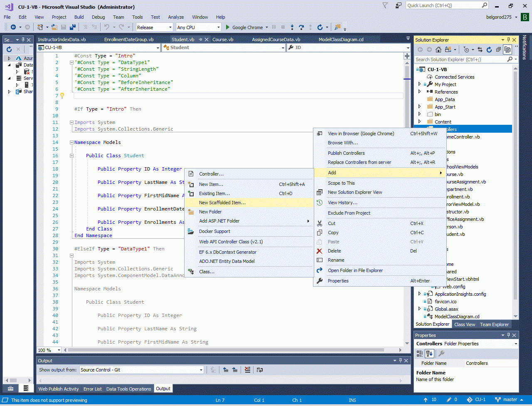
Task: Start debugging with Google Chrome play button
Action: (228, 27)
